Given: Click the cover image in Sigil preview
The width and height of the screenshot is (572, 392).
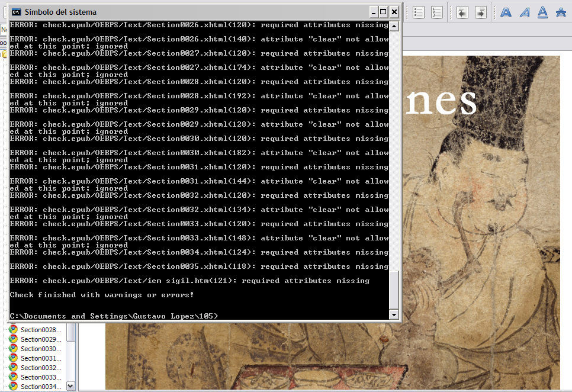Looking at the screenshot, I should point(481,223).
